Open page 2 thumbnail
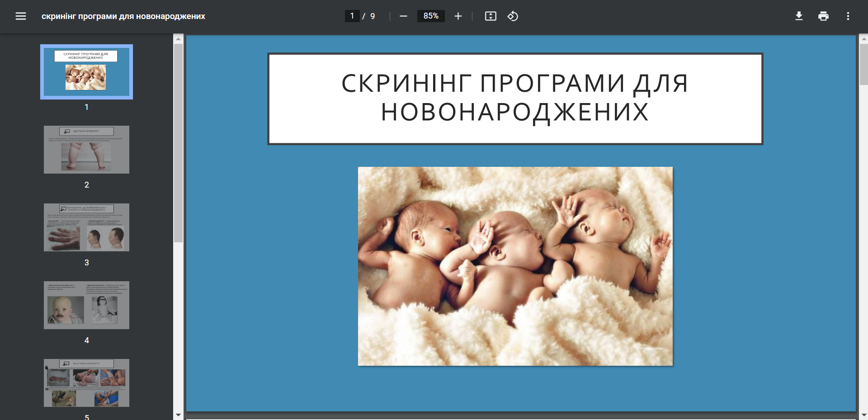The height and width of the screenshot is (420, 868). pyautogui.click(x=86, y=150)
